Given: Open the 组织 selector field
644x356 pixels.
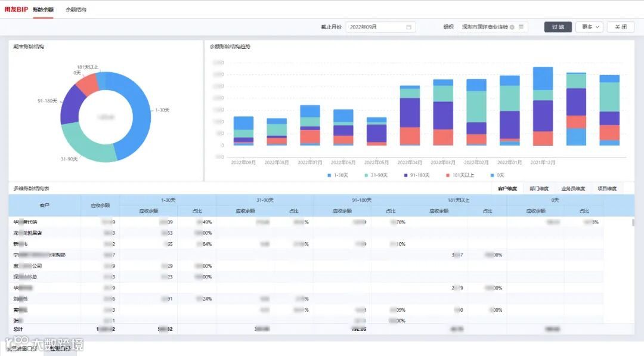Looking at the screenshot, I should (x=493, y=27).
